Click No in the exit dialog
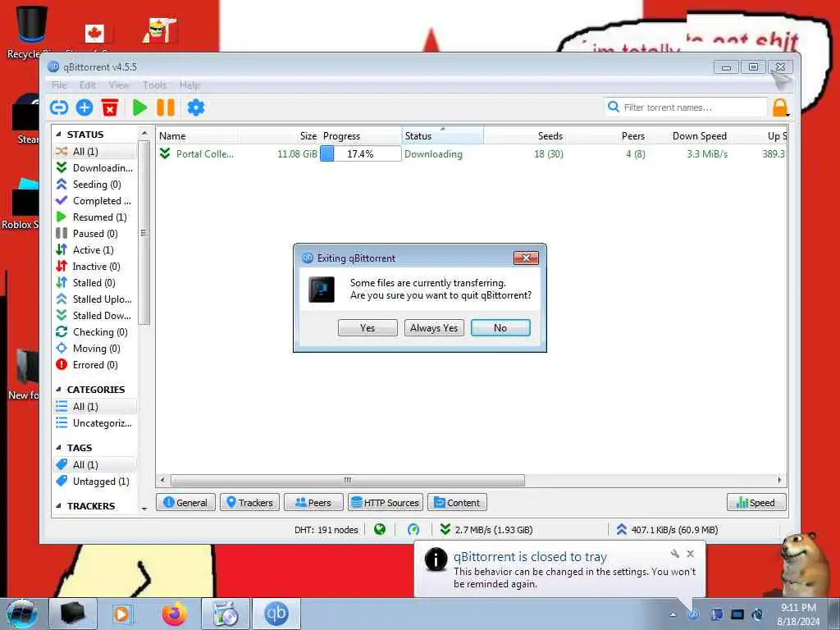The width and height of the screenshot is (840, 630). [500, 328]
